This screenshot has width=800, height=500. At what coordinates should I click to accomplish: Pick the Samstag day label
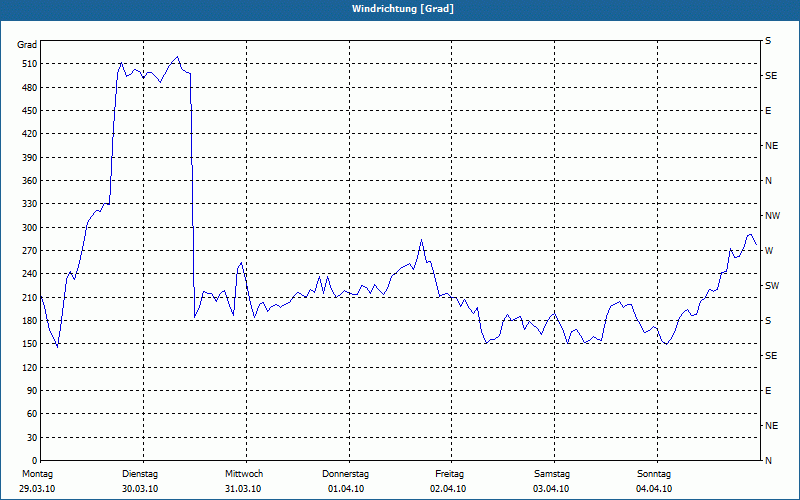point(552,474)
